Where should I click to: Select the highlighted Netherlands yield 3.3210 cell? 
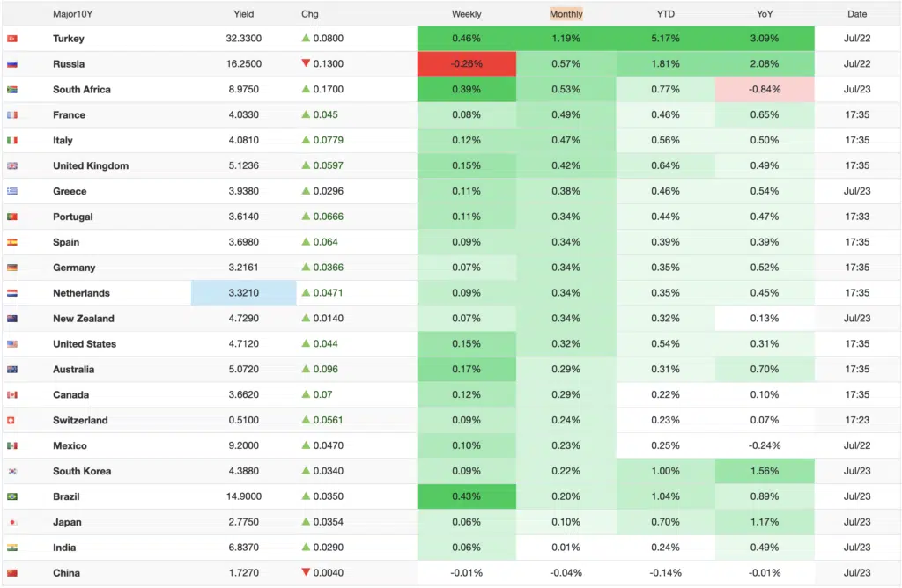pyautogui.click(x=243, y=293)
